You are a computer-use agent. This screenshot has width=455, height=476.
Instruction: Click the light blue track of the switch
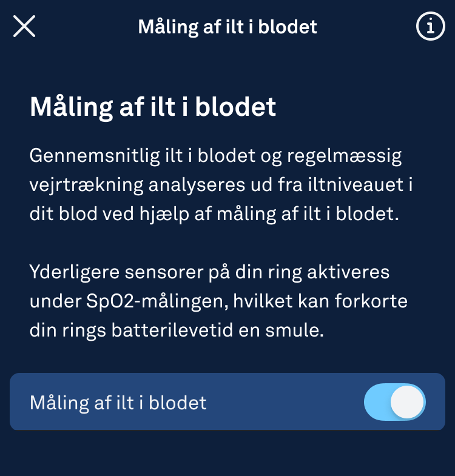(x=375, y=402)
